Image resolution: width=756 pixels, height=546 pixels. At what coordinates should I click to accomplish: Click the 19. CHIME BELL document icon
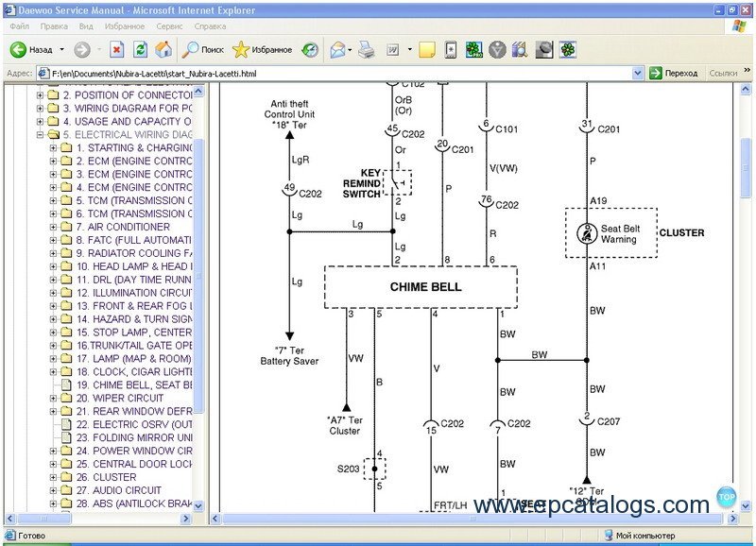66,384
